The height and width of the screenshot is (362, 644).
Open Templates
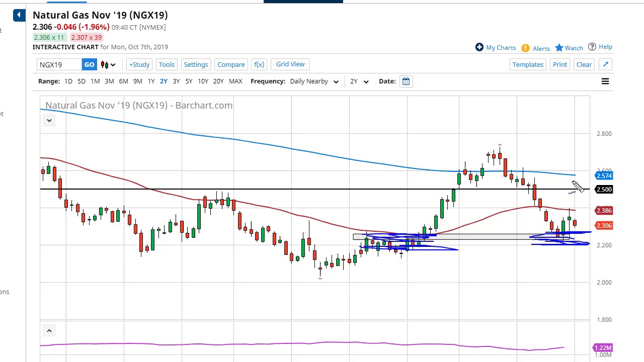click(x=528, y=64)
